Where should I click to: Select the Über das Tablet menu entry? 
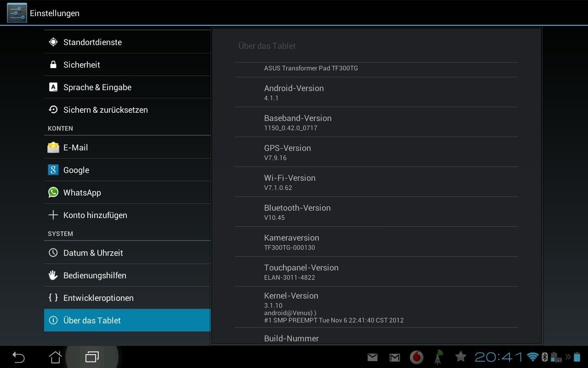(x=127, y=320)
